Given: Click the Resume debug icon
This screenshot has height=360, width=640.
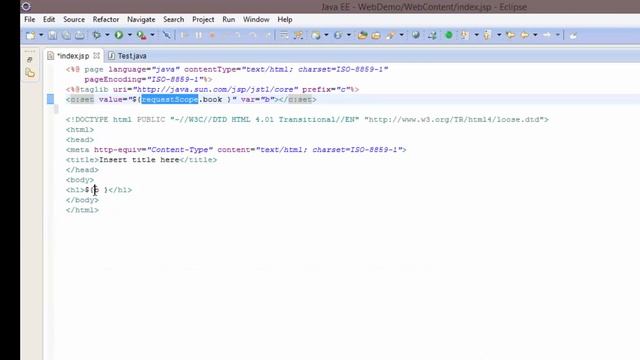Looking at the screenshot, I should click(x=184, y=36).
